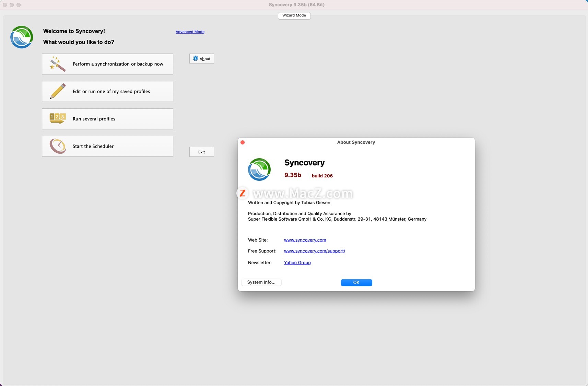Open the About button in main window
This screenshot has width=588, height=386.
tap(202, 59)
